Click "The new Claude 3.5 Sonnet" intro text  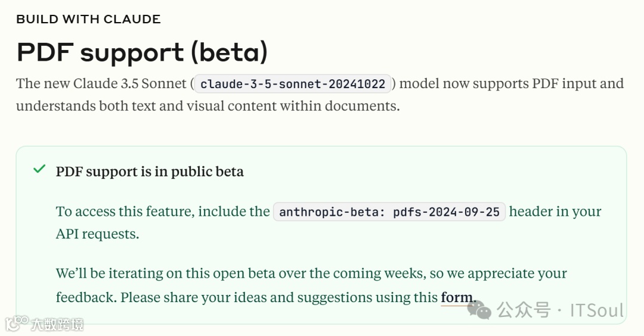[101, 83]
